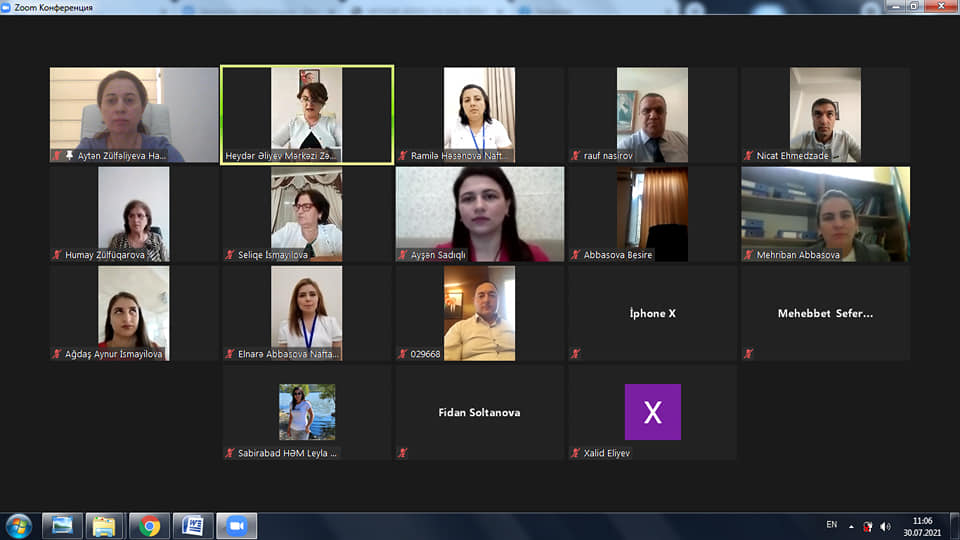Click muted mic icon on İphone X tile
The height and width of the screenshot is (540, 960).
pos(575,353)
